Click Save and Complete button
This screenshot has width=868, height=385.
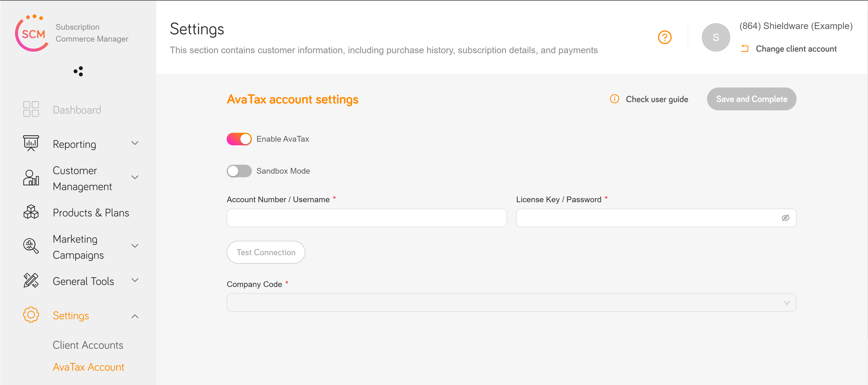751,100
